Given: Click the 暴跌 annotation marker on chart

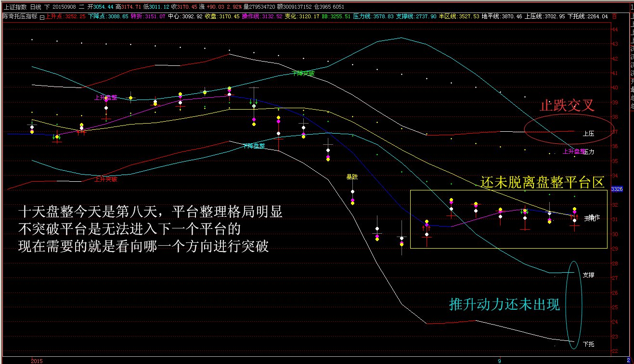Looking at the screenshot, I should [x=352, y=177].
